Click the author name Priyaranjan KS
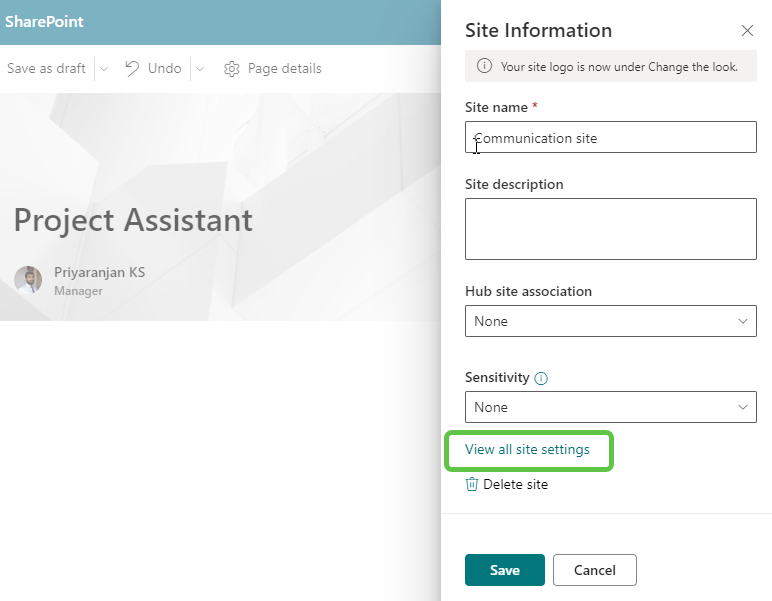772x601 pixels. pyautogui.click(x=99, y=272)
